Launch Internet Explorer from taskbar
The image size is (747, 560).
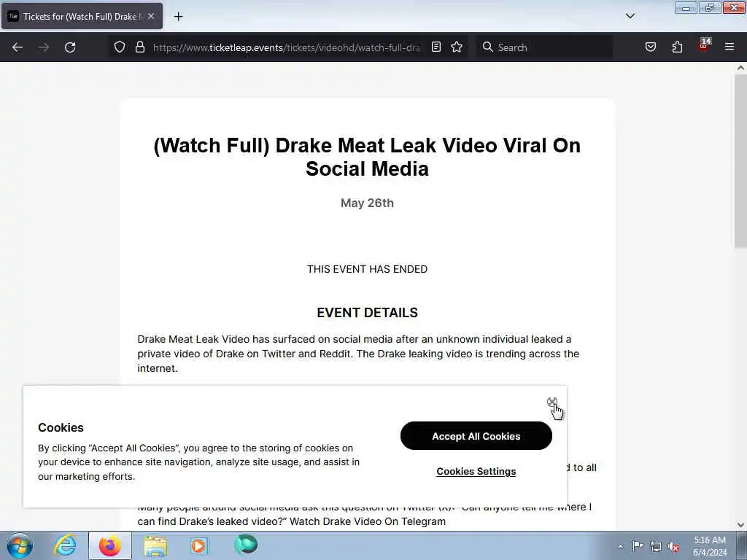click(65, 545)
